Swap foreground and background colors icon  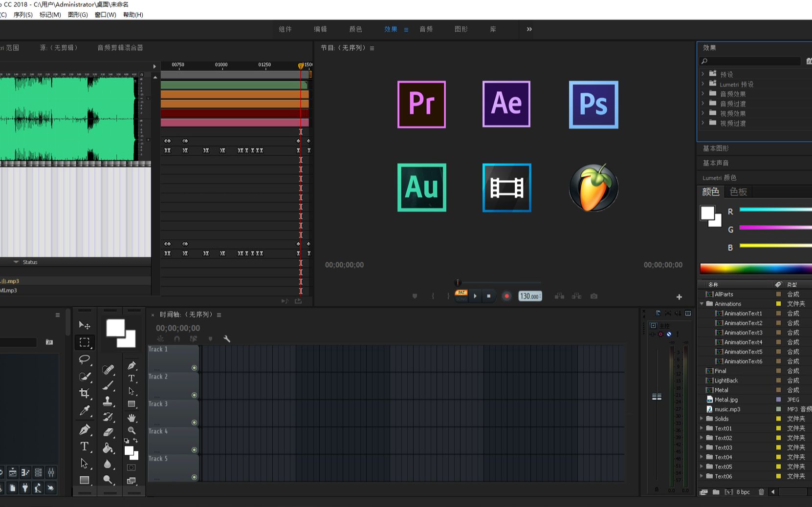(135, 441)
